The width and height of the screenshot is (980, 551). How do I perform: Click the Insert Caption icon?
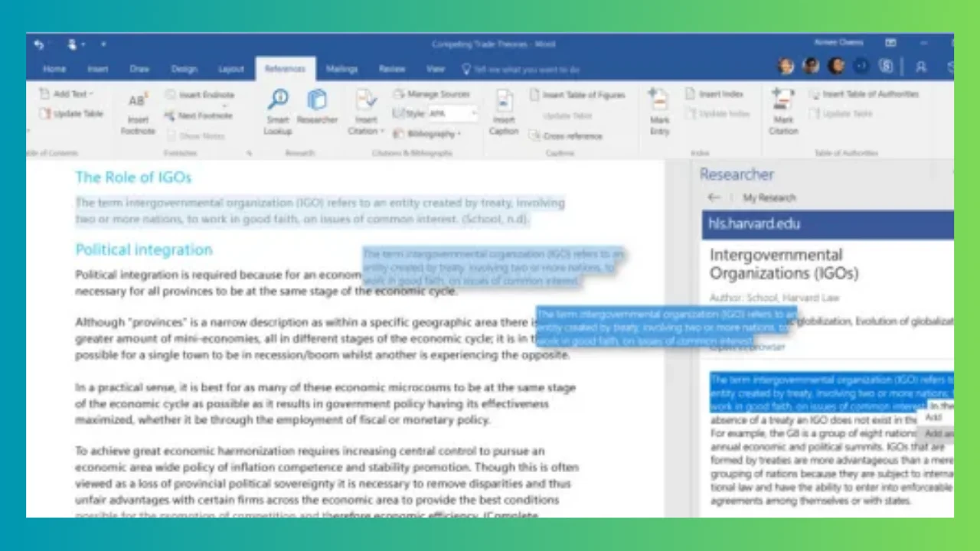504,100
